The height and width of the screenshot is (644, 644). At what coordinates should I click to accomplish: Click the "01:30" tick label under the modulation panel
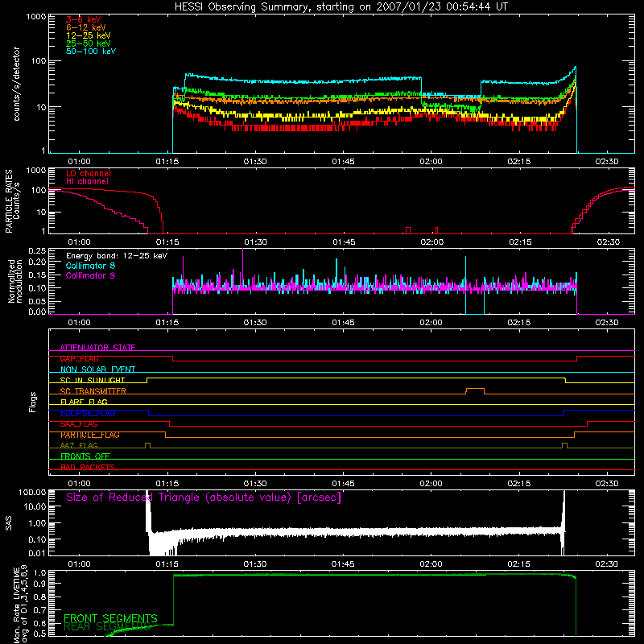click(255, 323)
